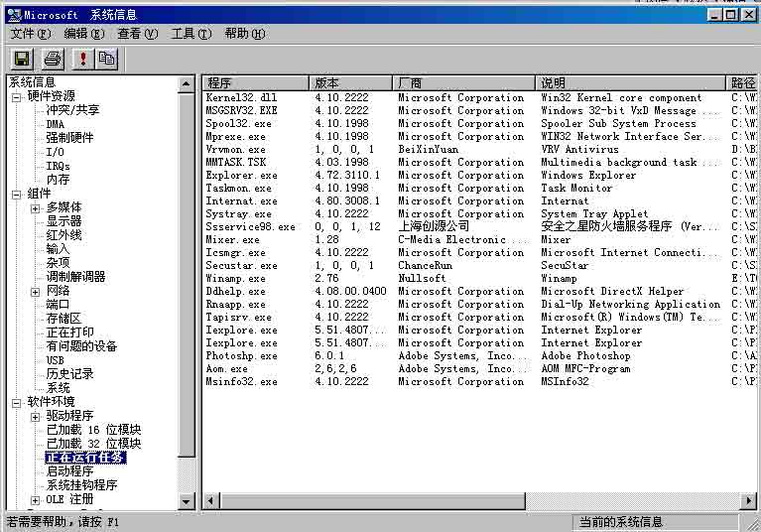Click the horizontal scrollbar thumb of task list

(x=373, y=500)
